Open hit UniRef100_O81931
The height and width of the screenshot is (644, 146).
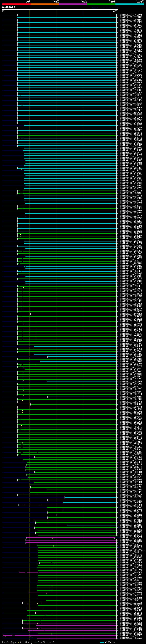[x=131, y=429]
